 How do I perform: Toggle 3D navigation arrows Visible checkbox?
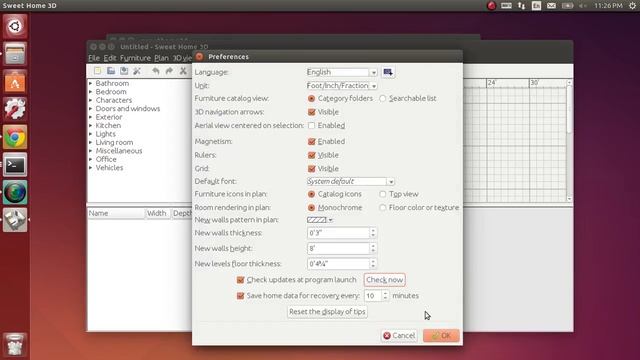[x=311, y=112]
